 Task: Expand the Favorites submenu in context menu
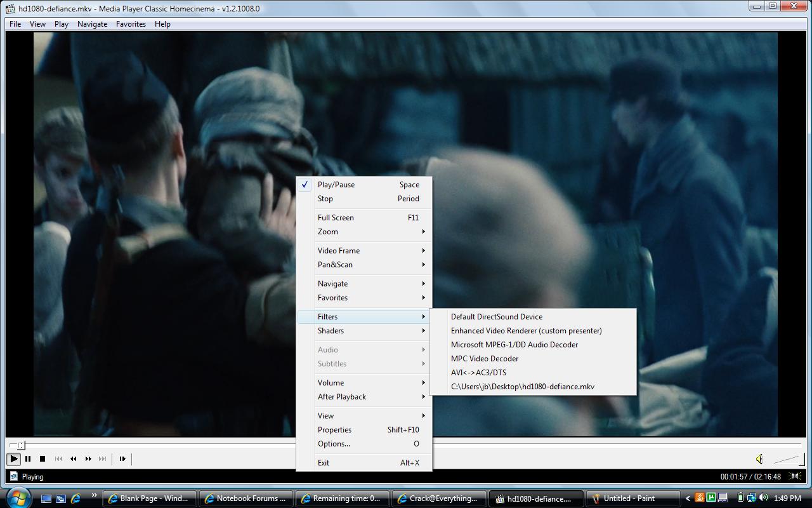364,298
